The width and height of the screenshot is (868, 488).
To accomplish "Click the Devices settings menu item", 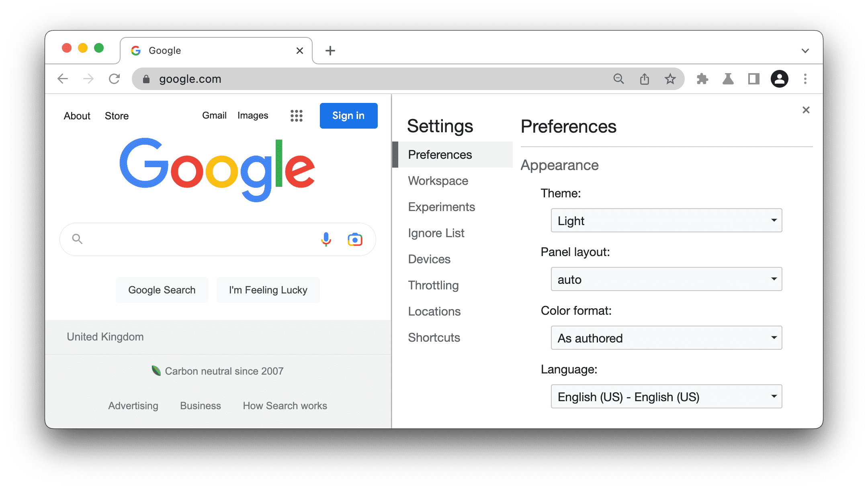I will point(429,259).
